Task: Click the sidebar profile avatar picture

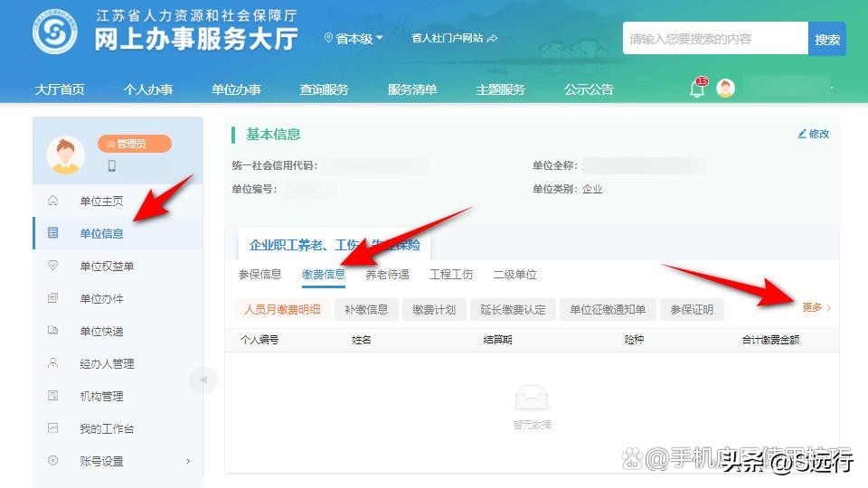Action: click(65, 155)
